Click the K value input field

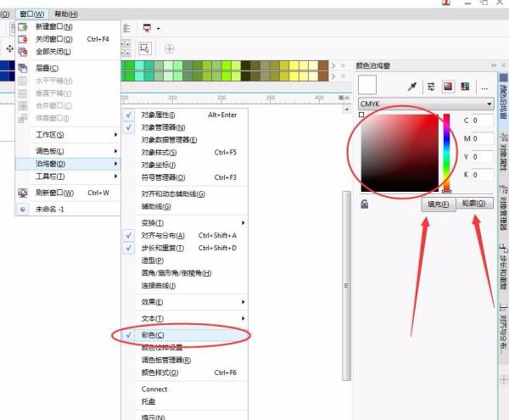click(483, 175)
